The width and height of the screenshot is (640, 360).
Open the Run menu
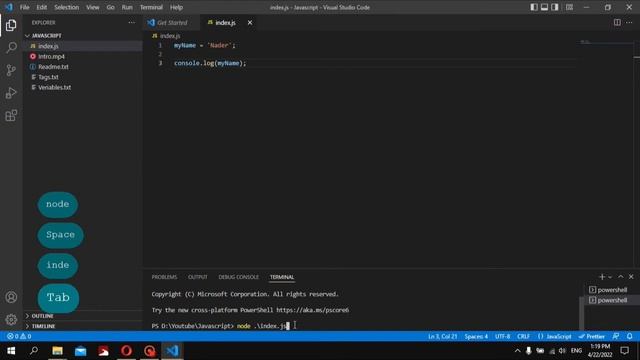click(127, 7)
